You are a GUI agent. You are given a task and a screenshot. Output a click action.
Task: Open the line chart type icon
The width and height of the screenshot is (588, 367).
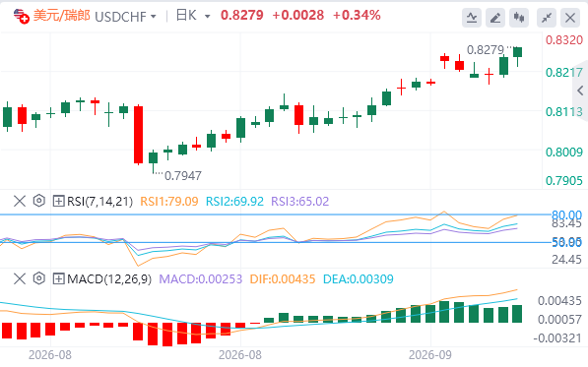[x=472, y=18]
